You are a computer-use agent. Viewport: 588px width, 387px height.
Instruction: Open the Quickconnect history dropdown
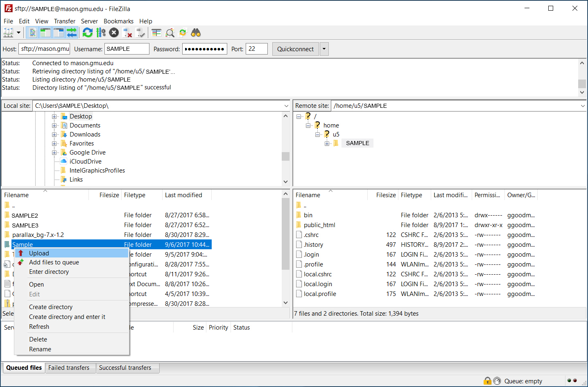pos(324,49)
